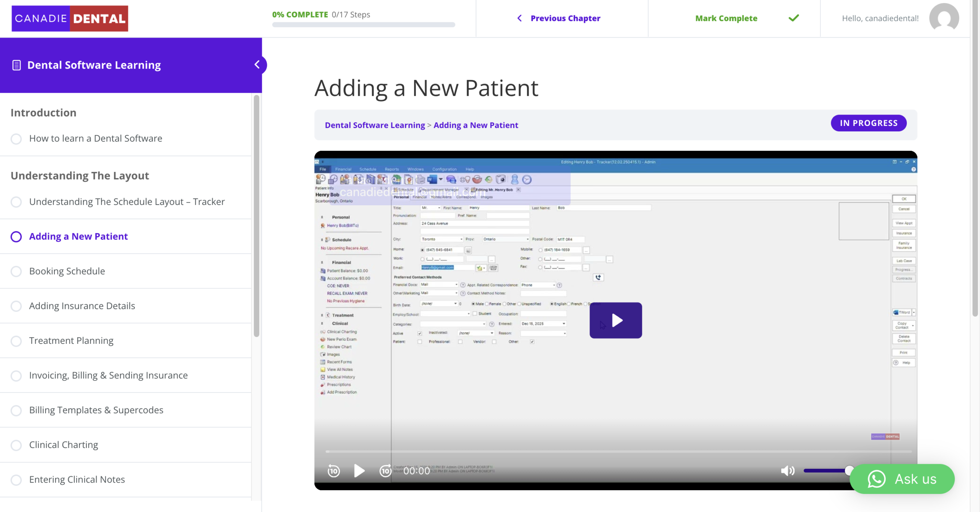Open Billing Templates & Supercodes lesson
The image size is (980, 512).
point(96,410)
